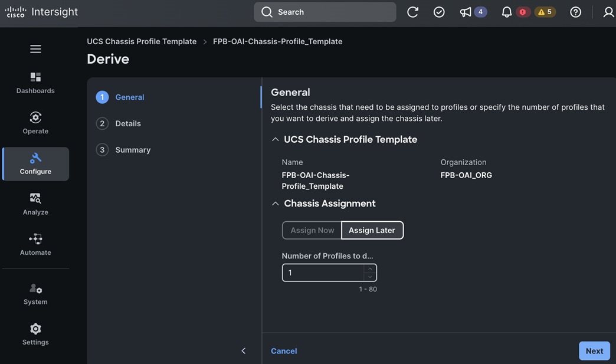Open the notifications bell icon
This screenshot has width=616, height=364.
click(x=507, y=12)
